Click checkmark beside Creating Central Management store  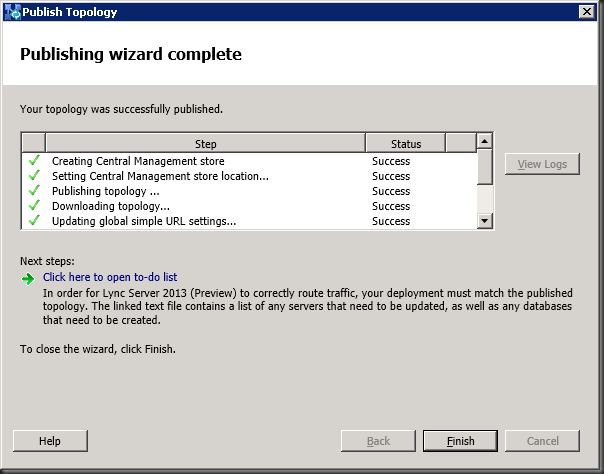pos(34,160)
